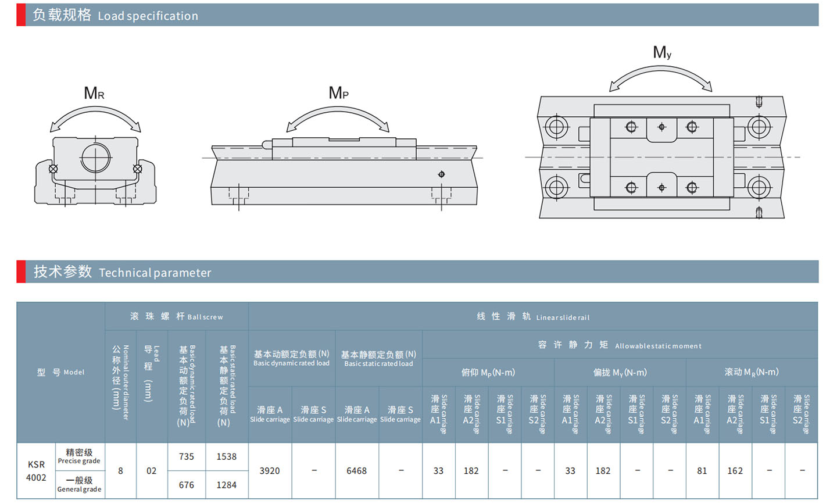The width and height of the screenshot is (837, 504).
Task: Click the Linear slide rail header
Action: [532, 316]
